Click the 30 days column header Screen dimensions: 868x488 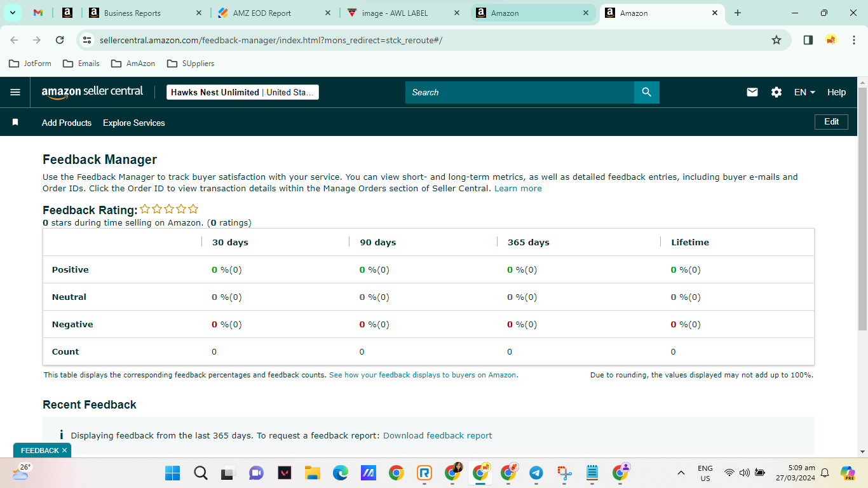pos(230,242)
